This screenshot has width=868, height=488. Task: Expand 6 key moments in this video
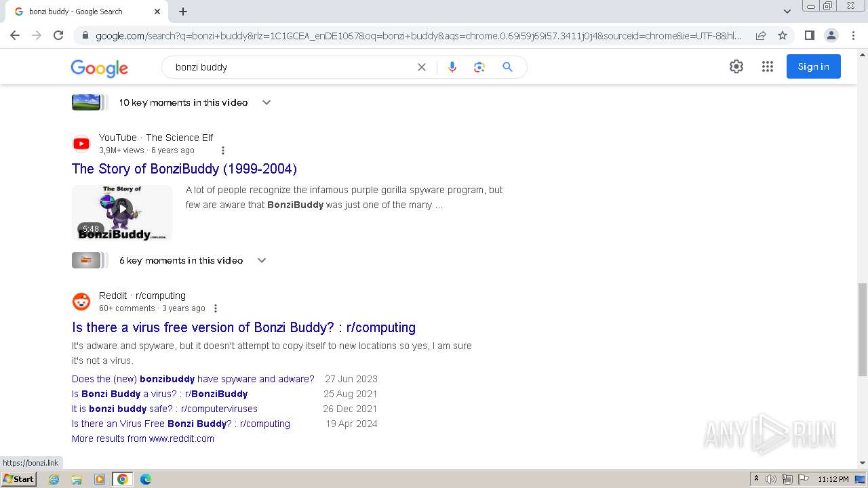(262, 260)
